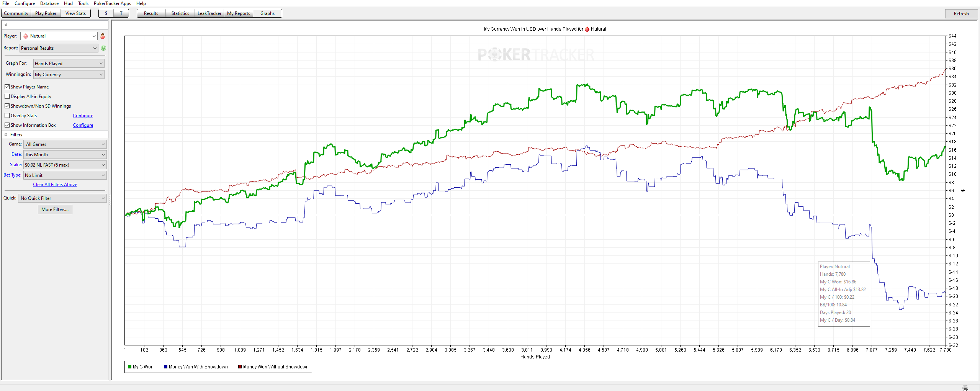
Task: Toggle the Overlay Stats checkbox
Action: (x=7, y=116)
